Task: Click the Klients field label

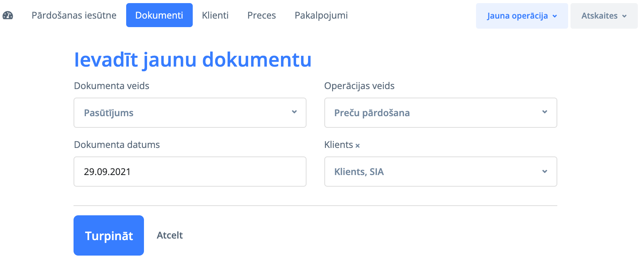Action: 338,145
